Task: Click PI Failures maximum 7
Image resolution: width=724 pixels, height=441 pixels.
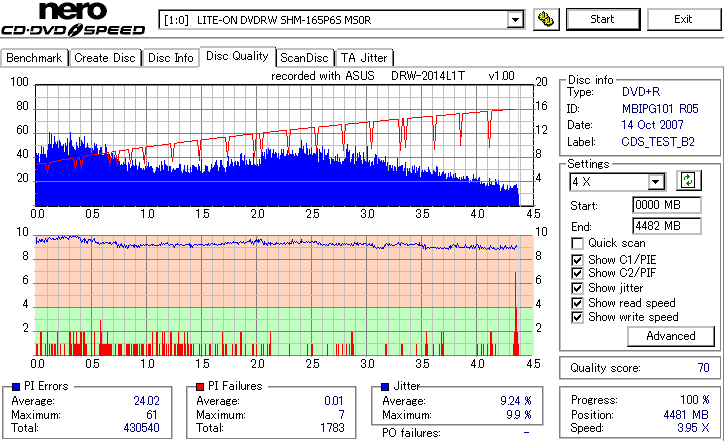Action: (341, 415)
